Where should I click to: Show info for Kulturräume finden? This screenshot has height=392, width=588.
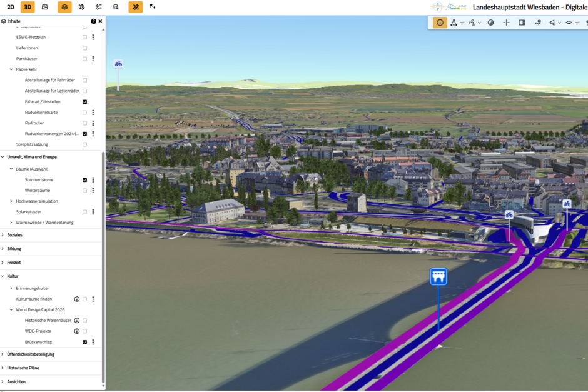pos(77,299)
